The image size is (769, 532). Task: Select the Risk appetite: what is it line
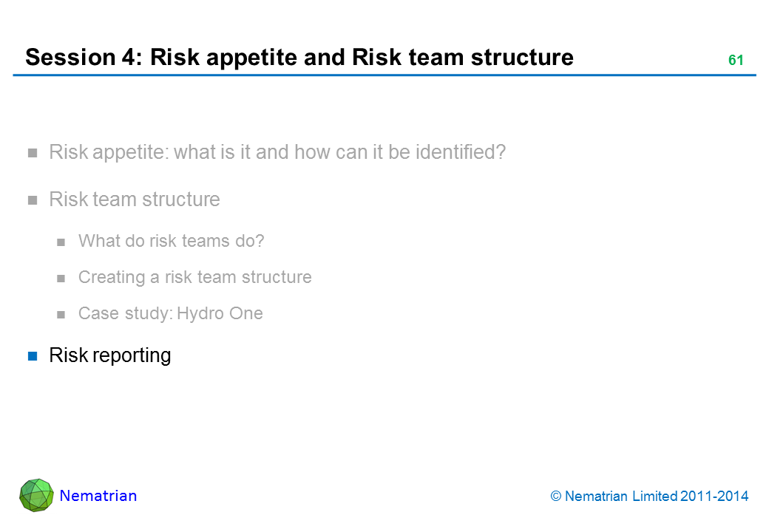tap(277, 153)
